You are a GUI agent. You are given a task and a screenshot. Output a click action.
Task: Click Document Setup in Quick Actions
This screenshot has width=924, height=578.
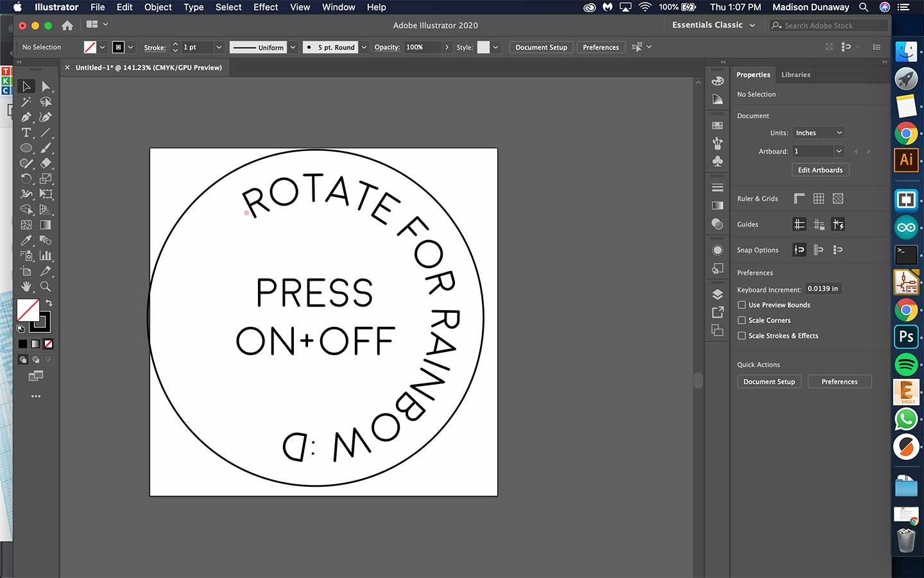769,381
